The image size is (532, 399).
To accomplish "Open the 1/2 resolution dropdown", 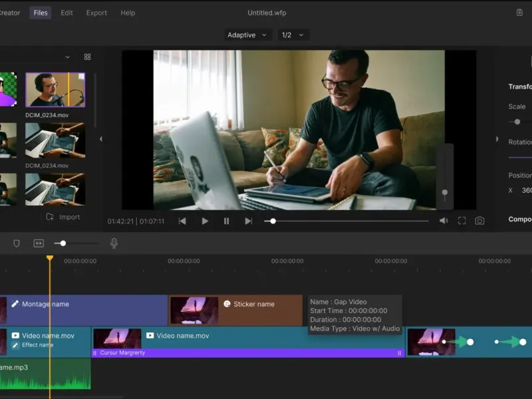I will [293, 35].
